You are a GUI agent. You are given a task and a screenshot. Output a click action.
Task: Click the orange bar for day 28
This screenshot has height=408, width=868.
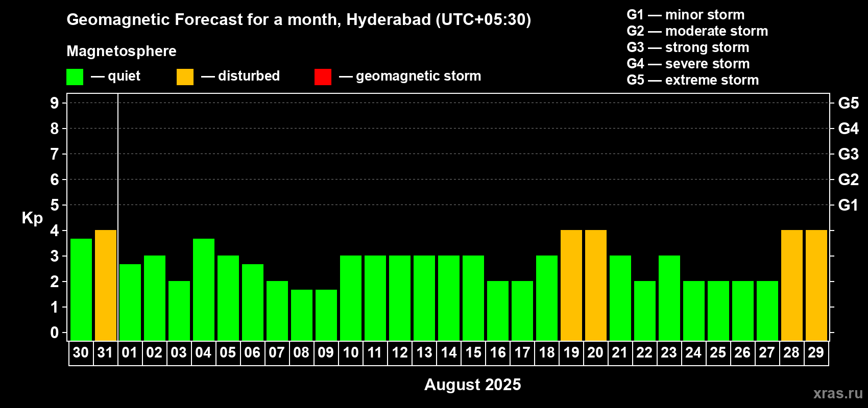pyautogui.click(x=792, y=286)
